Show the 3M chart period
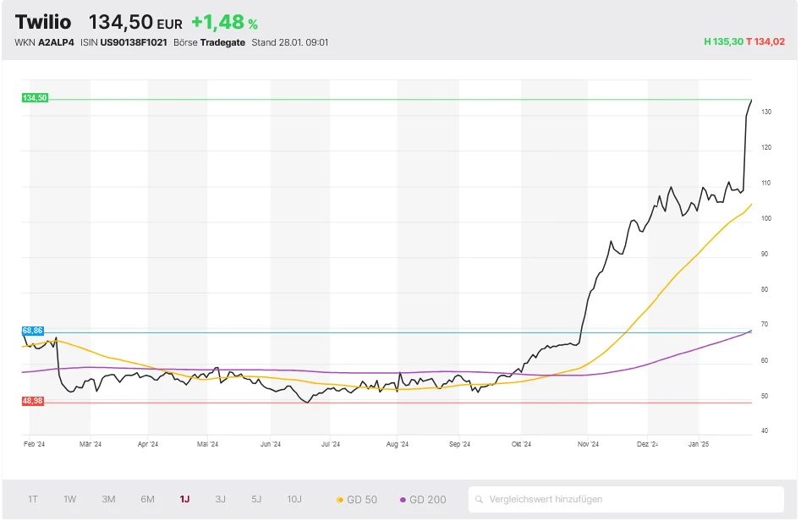Screen dimensions: 801x532 point(108,499)
